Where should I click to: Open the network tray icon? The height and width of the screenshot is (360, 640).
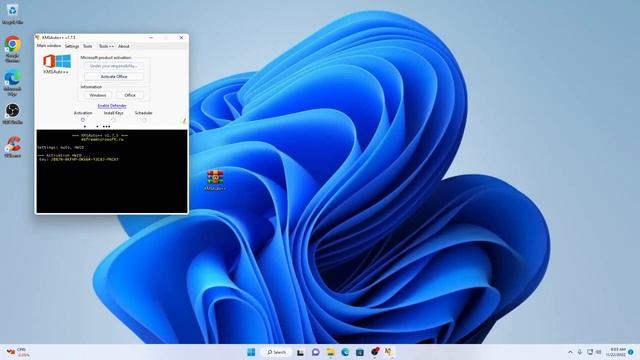click(590, 352)
